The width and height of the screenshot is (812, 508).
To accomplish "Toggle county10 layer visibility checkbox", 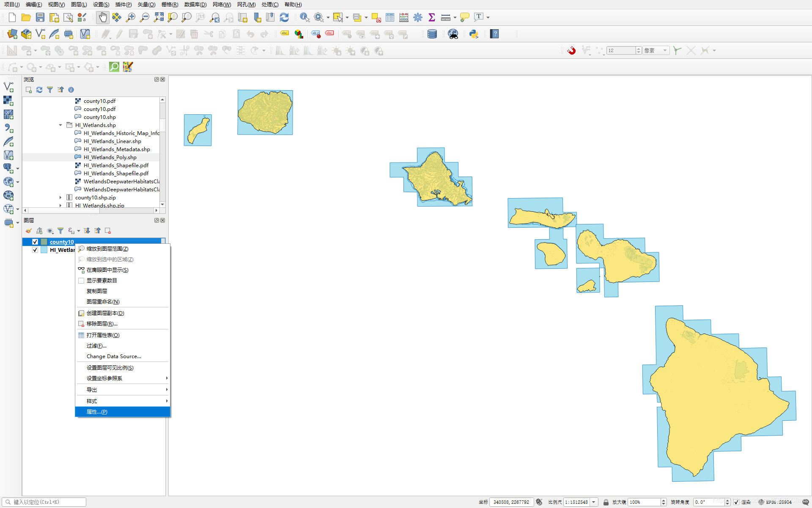I will pos(35,242).
